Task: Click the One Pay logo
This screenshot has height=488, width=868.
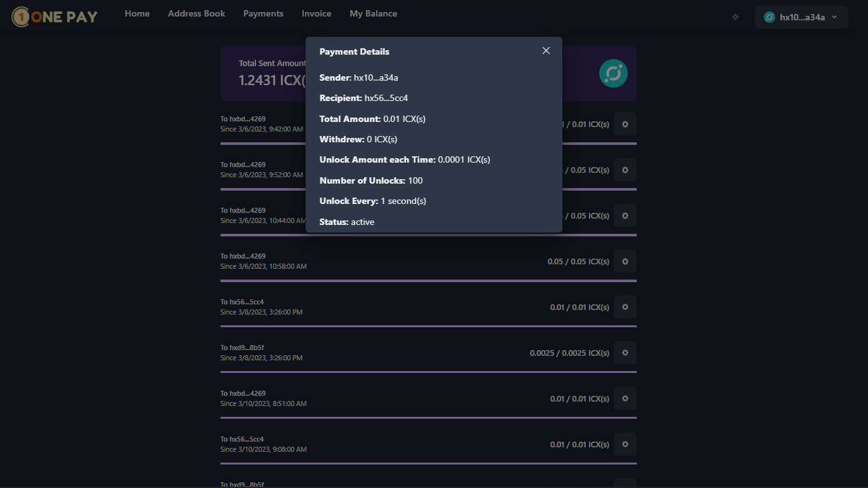Action: click(x=55, y=17)
